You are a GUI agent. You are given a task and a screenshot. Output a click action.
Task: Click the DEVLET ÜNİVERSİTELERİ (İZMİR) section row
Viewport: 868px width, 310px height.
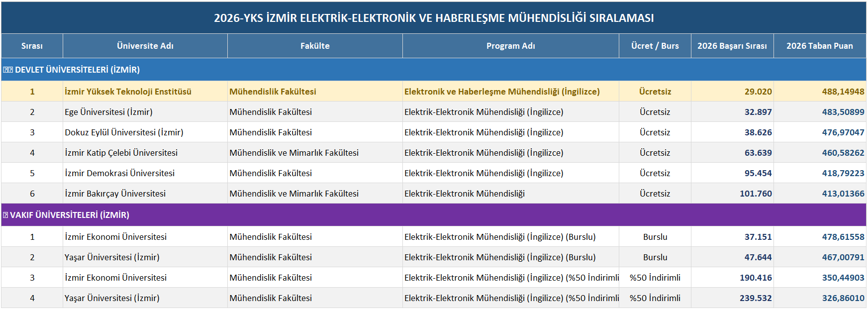click(x=434, y=70)
